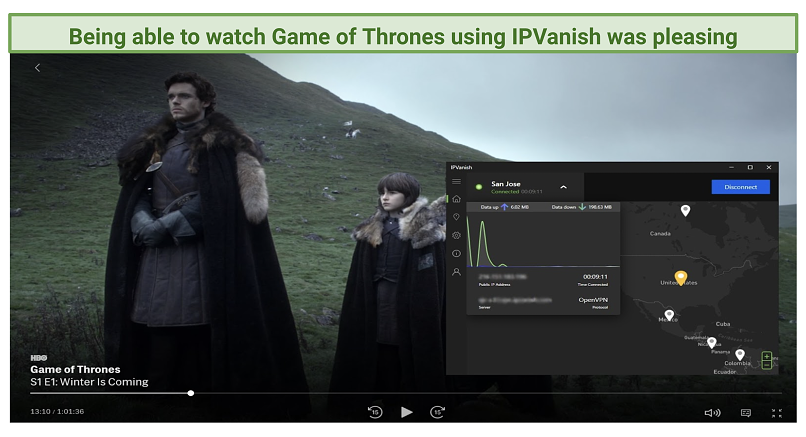Seek to later point on progress bar
The width and height of the screenshot is (806, 437).
[487, 393]
